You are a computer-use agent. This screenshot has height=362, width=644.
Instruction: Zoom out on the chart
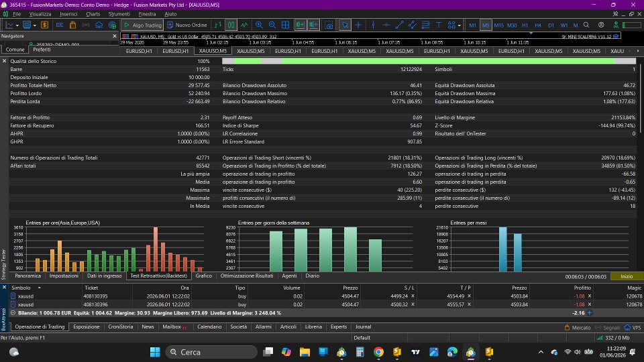(272, 25)
